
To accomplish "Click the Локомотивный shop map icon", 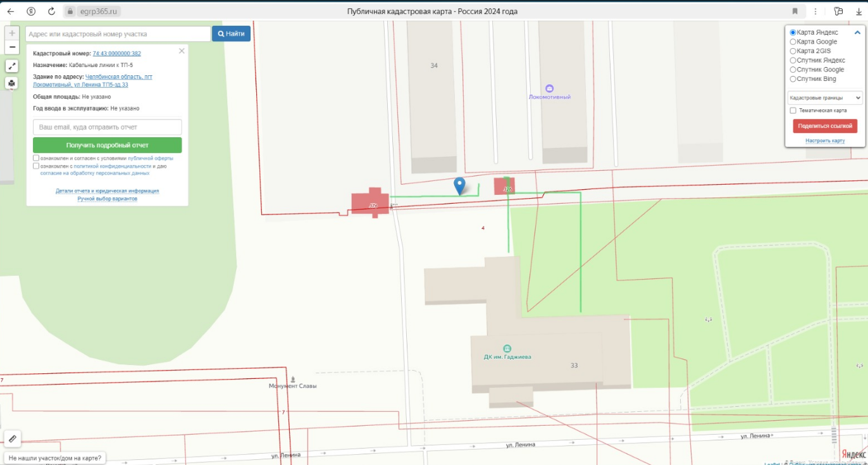I will [549, 89].
